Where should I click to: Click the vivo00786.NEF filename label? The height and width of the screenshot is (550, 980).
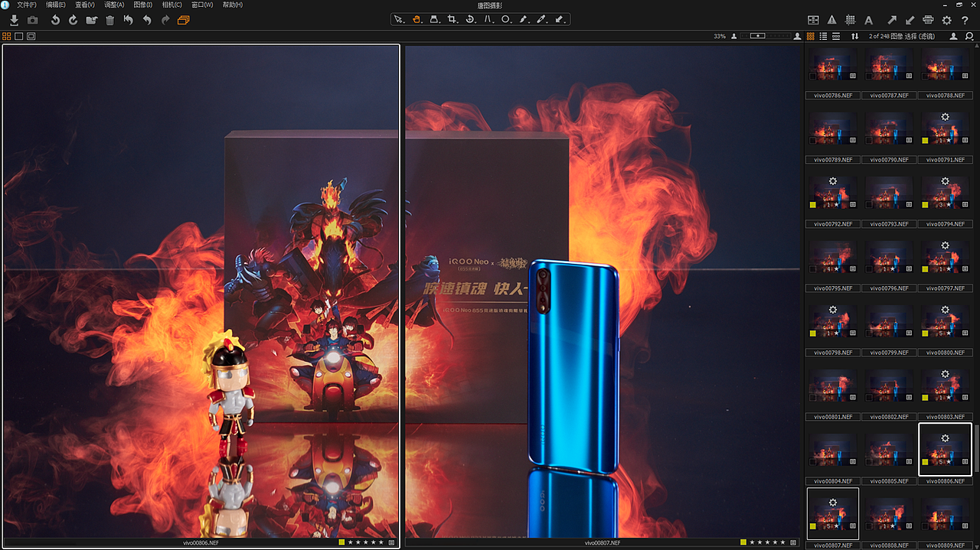coord(833,96)
